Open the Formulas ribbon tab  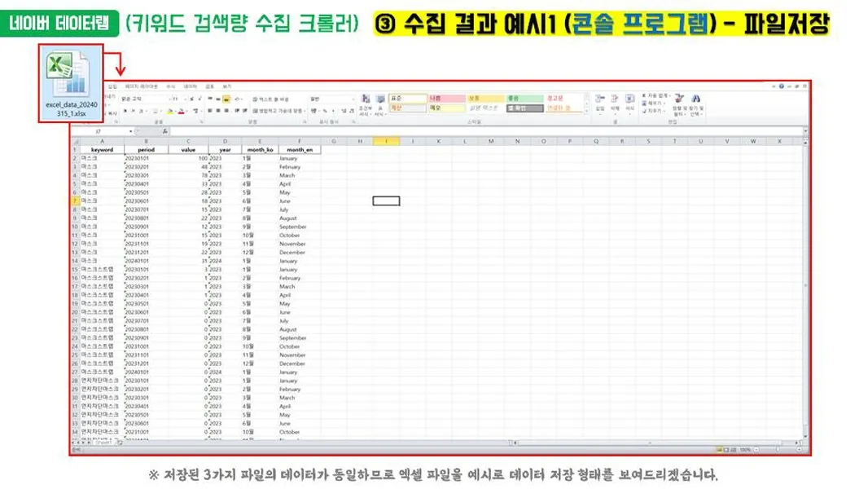pyautogui.click(x=171, y=86)
